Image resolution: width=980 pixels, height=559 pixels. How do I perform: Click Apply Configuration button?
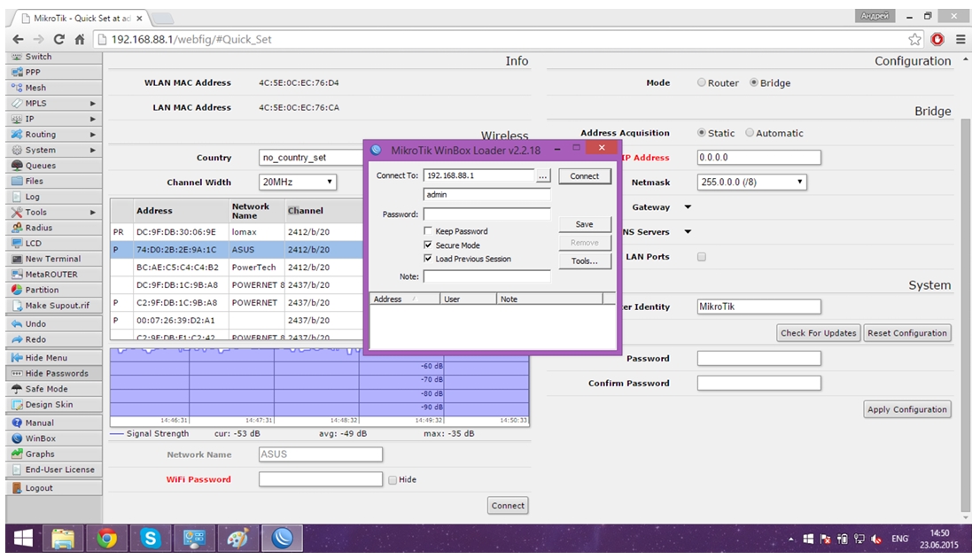click(x=907, y=409)
